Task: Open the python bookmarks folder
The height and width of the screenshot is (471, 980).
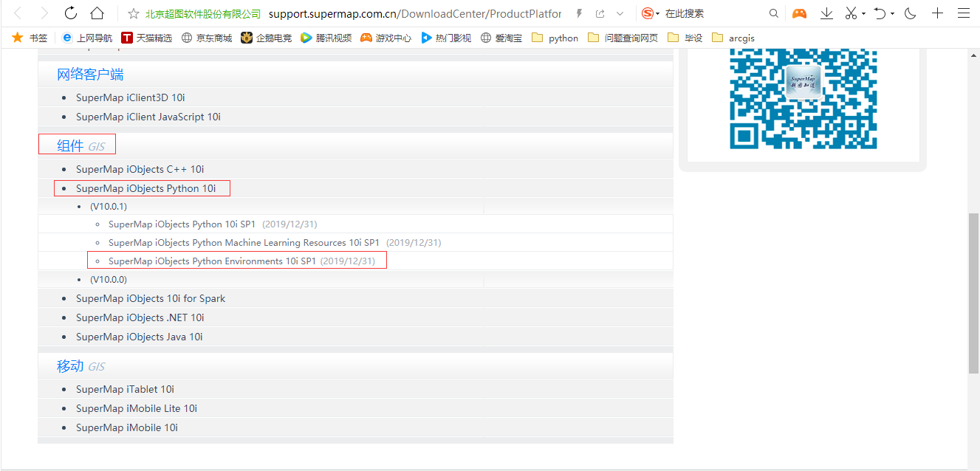Action: click(555, 38)
